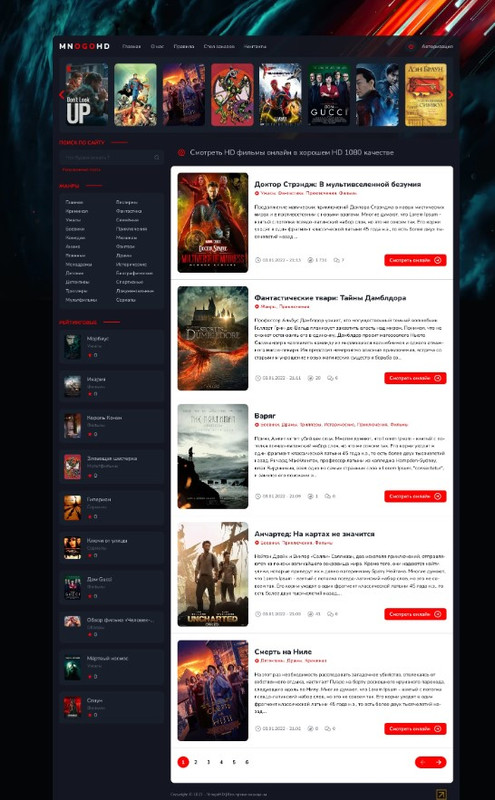Open the Главная nav menu item
The image size is (495, 800).
pyautogui.click(x=131, y=46)
